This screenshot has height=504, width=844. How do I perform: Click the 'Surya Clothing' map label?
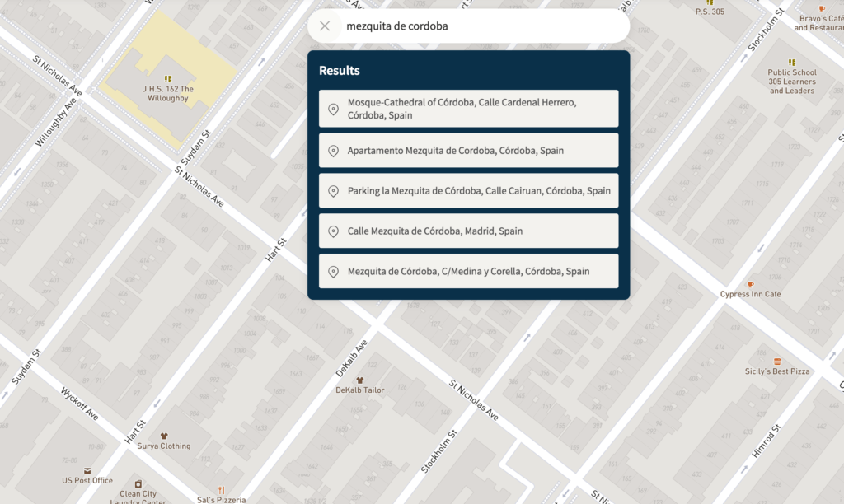tap(164, 446)
